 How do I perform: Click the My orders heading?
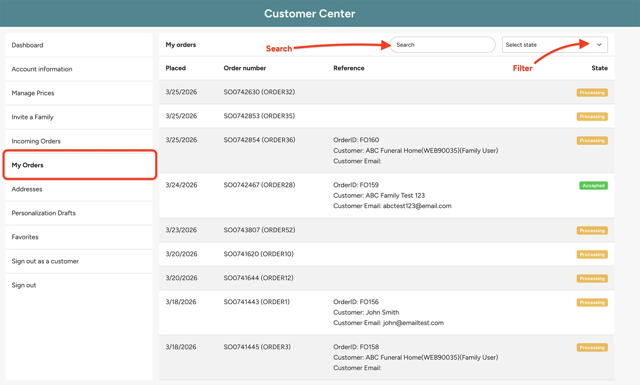[x=181, y=45]
